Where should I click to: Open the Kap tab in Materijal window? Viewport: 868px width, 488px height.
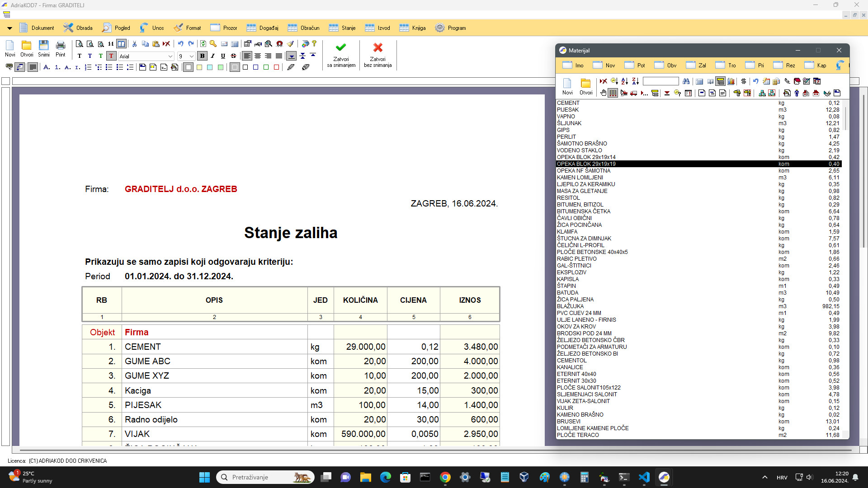[x=816, y=65]
